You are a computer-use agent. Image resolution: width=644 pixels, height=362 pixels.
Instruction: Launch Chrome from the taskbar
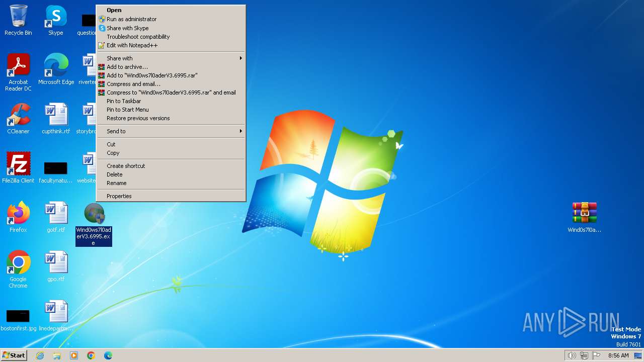91,355
